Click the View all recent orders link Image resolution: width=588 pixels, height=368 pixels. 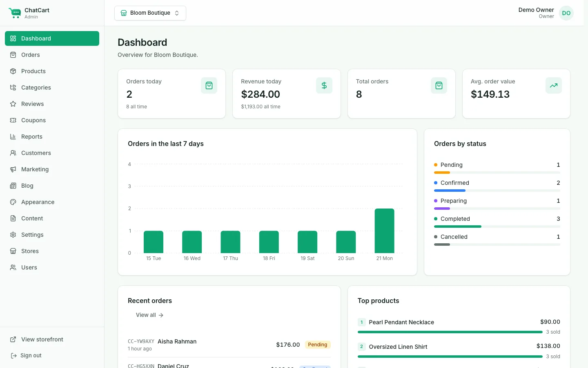[x=149, y=315]
